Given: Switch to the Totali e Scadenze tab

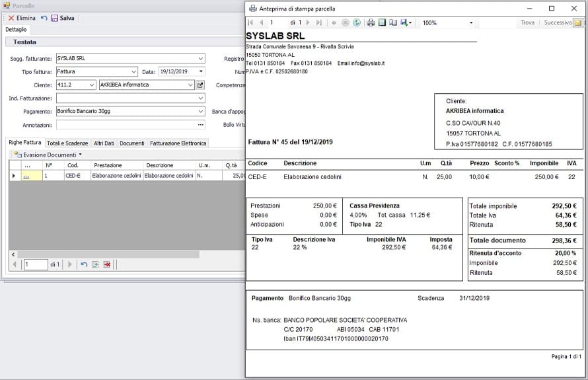Looking at the screenshot, I should point(67,143).
